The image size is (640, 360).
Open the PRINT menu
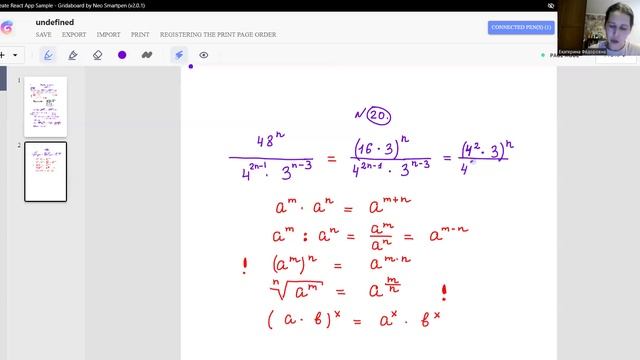coord(140,35)
